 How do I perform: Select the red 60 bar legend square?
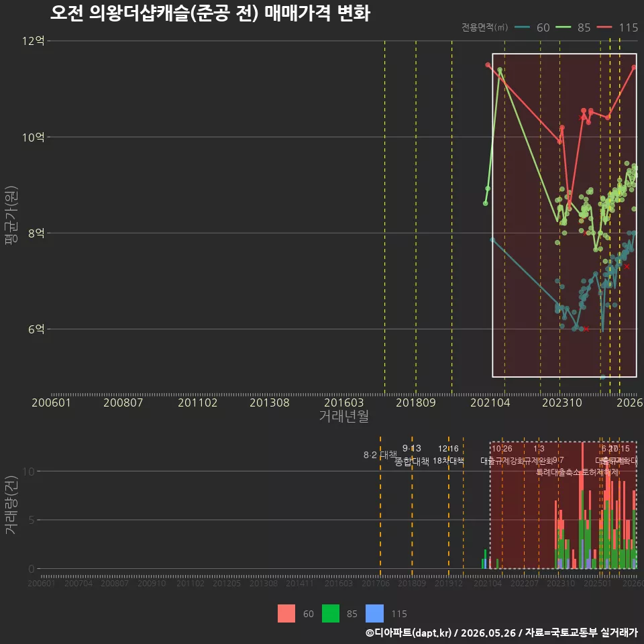[x=286, y=613]
